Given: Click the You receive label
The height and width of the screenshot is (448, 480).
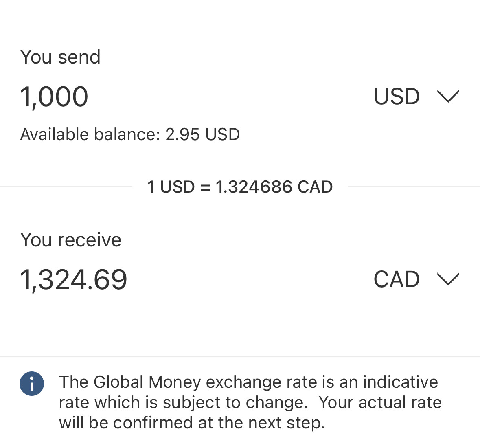Looking at the screenshot, I should [x=71, y=240].
